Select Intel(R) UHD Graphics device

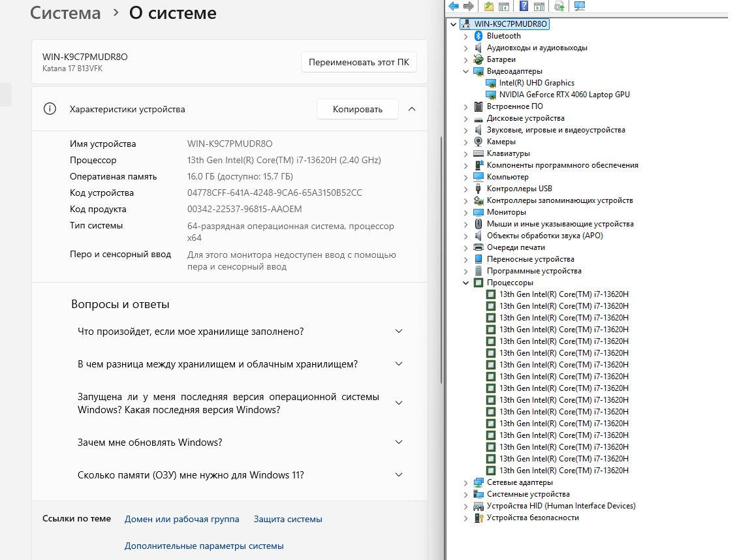point(536,83)
